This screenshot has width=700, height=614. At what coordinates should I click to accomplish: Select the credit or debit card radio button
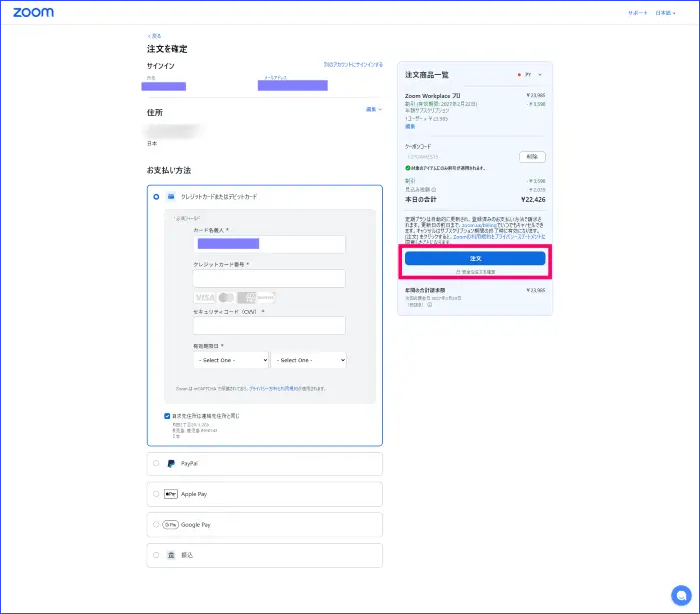[156, 197]
